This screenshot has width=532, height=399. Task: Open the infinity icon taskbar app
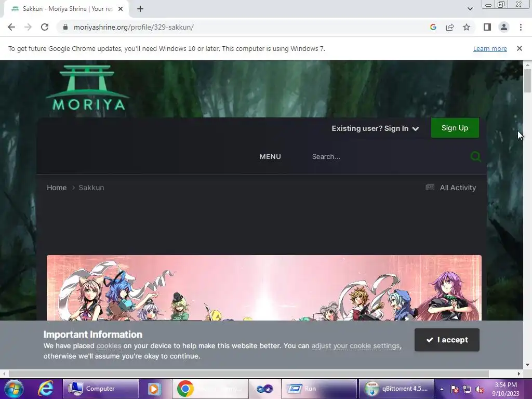tap(264, 389)
